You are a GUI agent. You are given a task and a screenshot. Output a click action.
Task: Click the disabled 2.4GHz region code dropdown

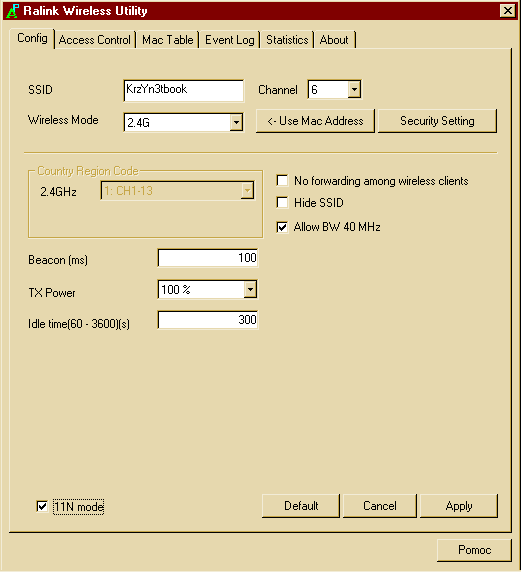[177, 190]
